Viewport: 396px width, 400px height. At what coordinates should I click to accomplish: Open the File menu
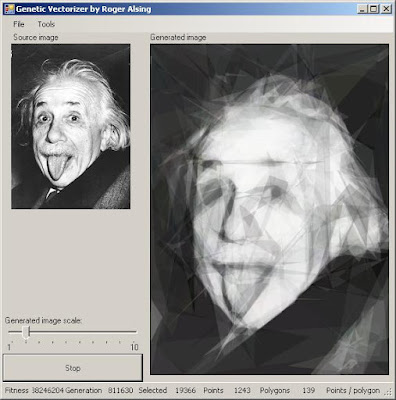pos(19,24)
